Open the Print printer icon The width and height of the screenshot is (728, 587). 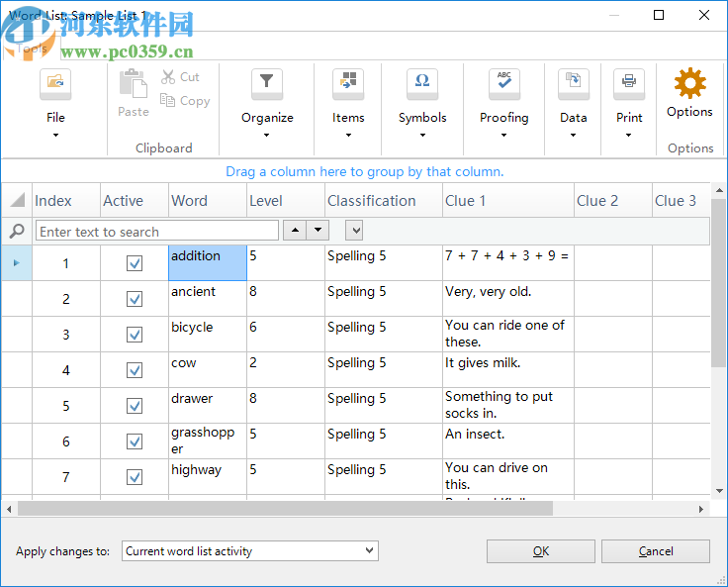pos(629,84)
